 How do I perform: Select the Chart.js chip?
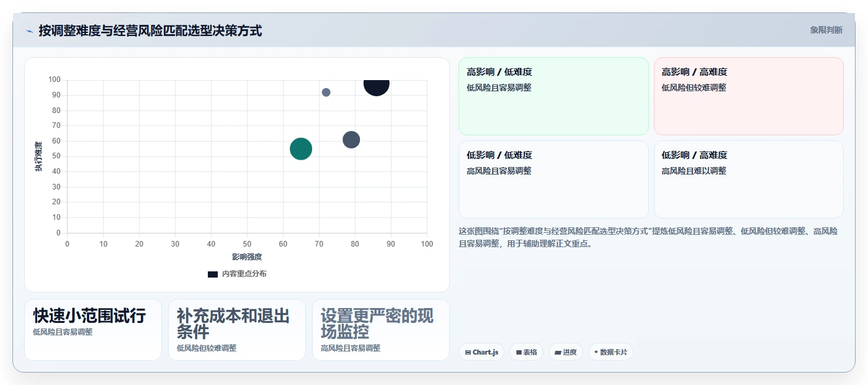point(481,352)
